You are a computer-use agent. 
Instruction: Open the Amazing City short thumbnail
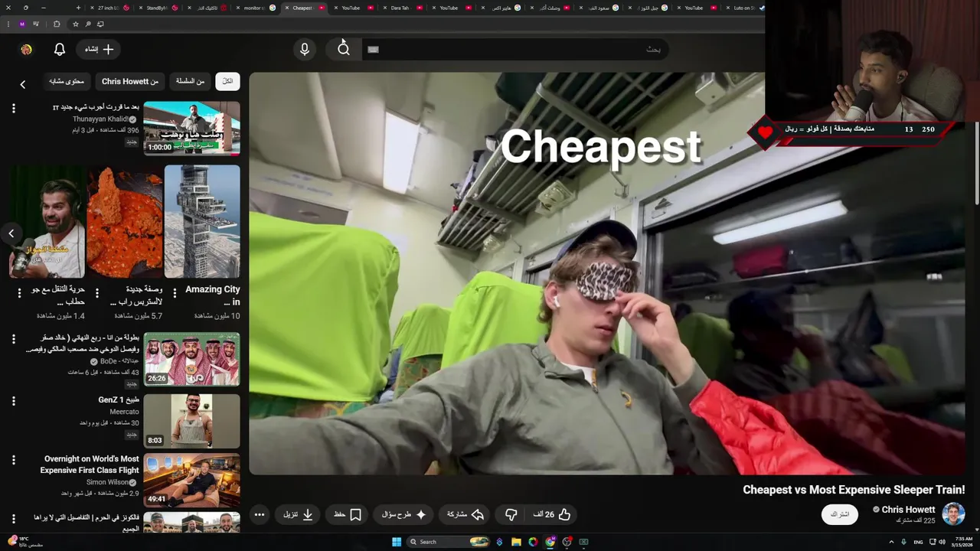coord(202,222)
